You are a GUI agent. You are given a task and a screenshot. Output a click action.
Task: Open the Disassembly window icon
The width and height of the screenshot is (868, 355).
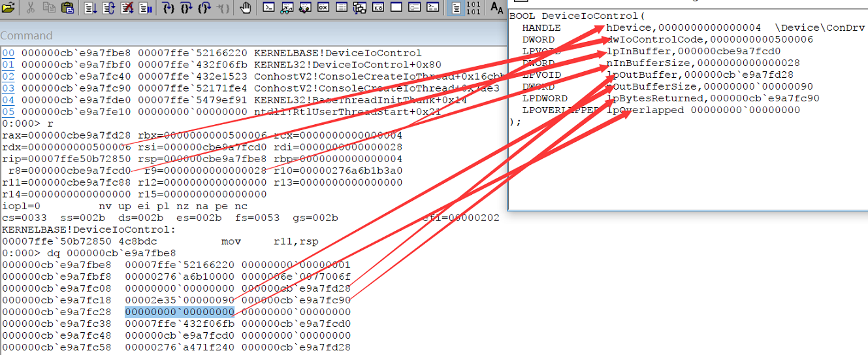pyautogui.click(x=378, y=8)
